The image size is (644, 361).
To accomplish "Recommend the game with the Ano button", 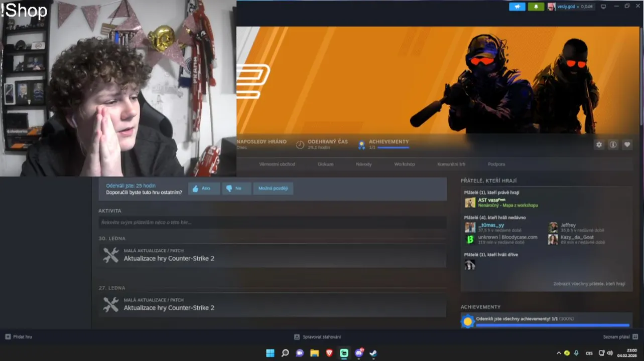I will 204,189.
